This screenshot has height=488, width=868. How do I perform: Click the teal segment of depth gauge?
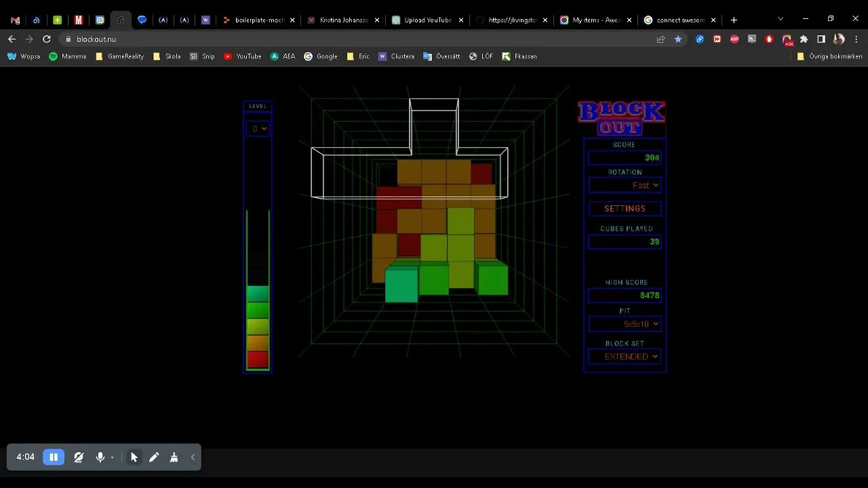pos(258,294)
